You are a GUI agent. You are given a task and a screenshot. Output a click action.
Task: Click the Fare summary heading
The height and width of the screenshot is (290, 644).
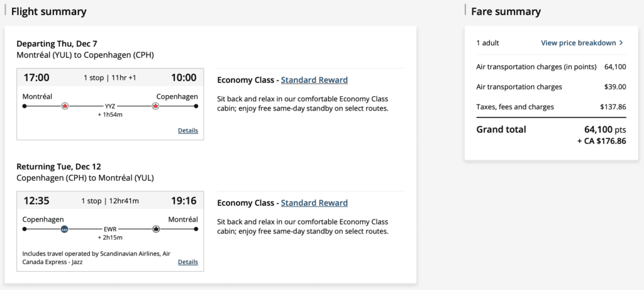tap(506, 12)
